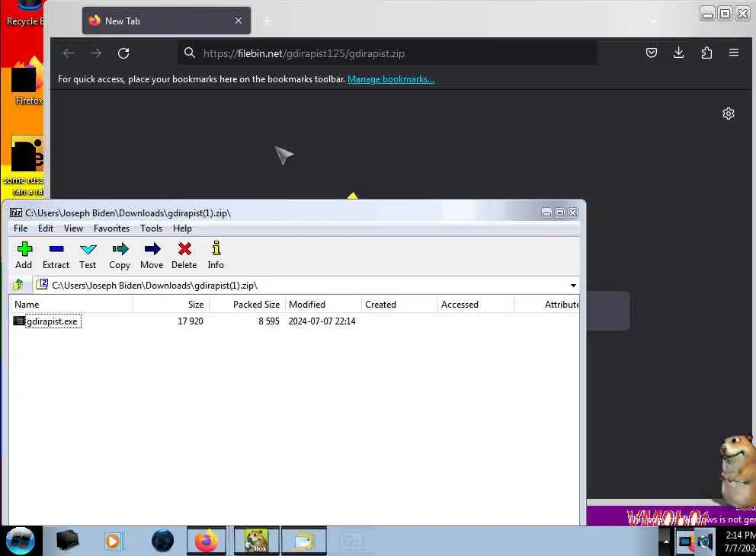
Task: Open the network monitor tray icon
Action: tap(685, 542)
